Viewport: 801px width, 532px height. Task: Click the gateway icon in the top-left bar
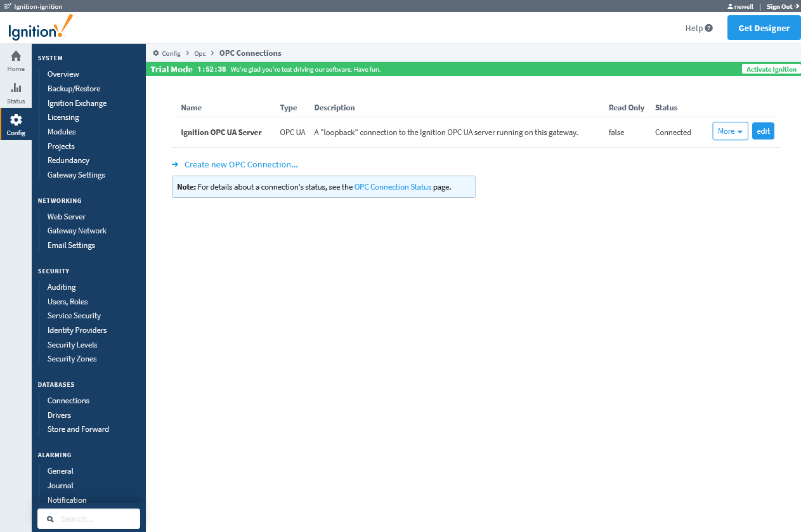[8, 6]
